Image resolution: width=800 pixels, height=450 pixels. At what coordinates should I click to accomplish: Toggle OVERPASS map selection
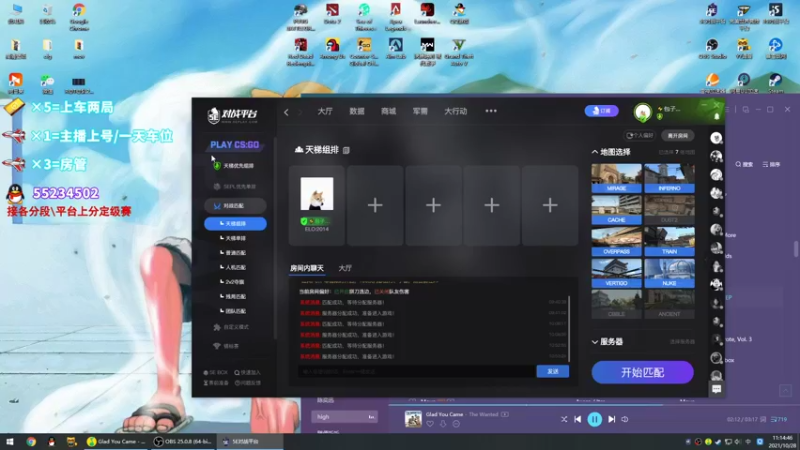tap(616, 241)
